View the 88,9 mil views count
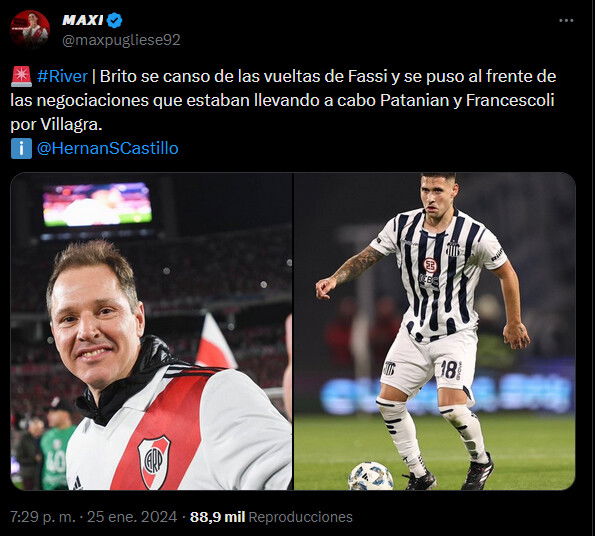595x536 pixels. point(217,517)
